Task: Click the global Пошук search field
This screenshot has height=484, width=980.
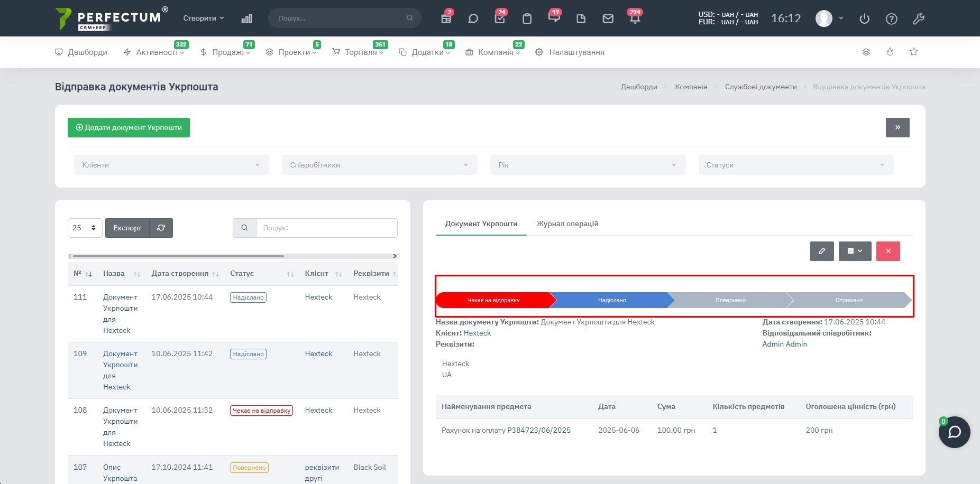Action: pos(345,18)
